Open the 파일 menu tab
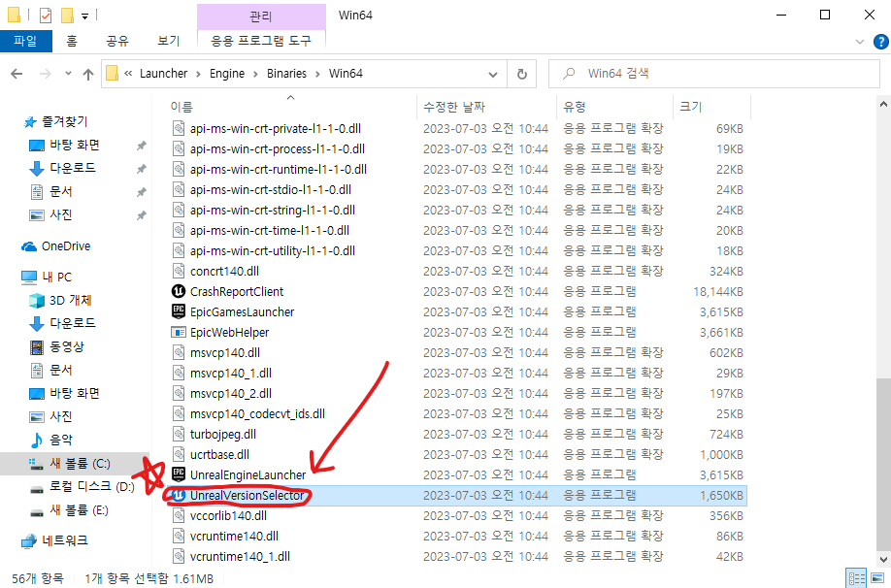 25,41
